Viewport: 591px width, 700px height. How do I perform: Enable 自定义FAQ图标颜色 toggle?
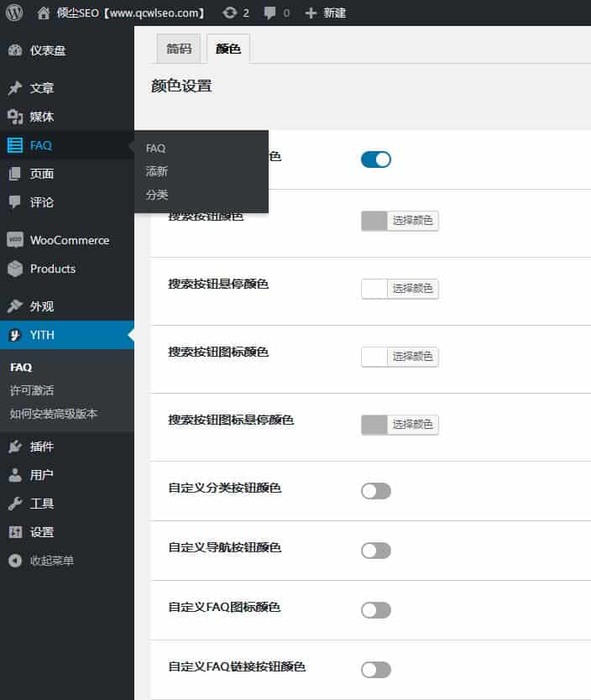coord(376,610)
